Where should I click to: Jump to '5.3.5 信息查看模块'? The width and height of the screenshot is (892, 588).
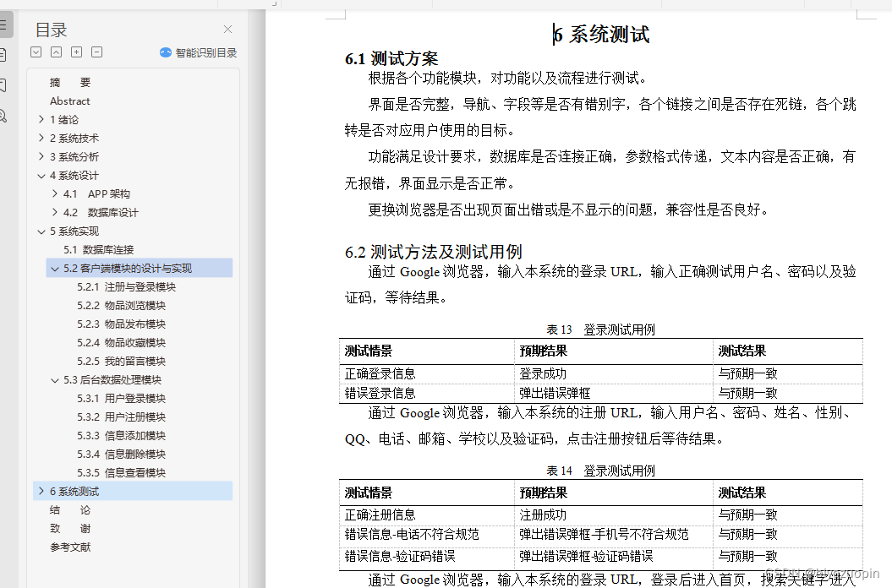click(121, 472)
